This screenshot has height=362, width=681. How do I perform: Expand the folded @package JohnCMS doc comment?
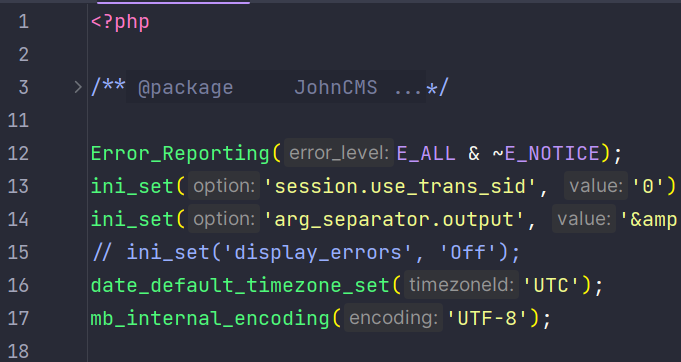tap(78, 87)
